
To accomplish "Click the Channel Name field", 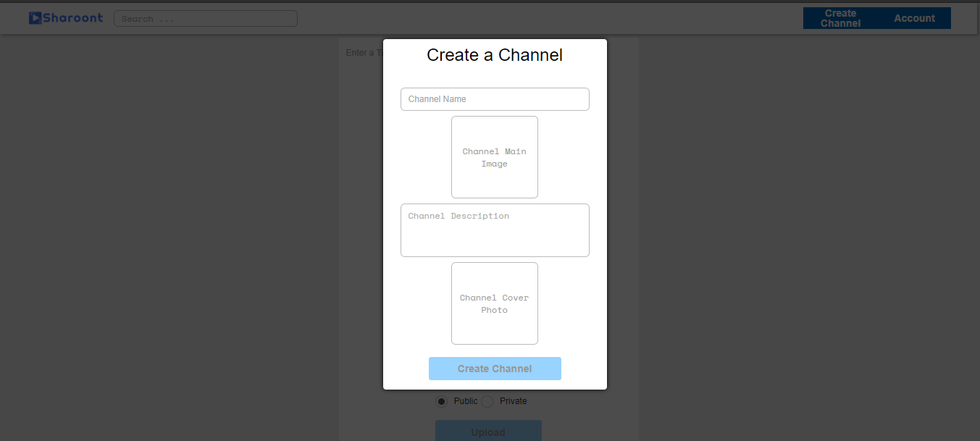I will coord(495,99).
